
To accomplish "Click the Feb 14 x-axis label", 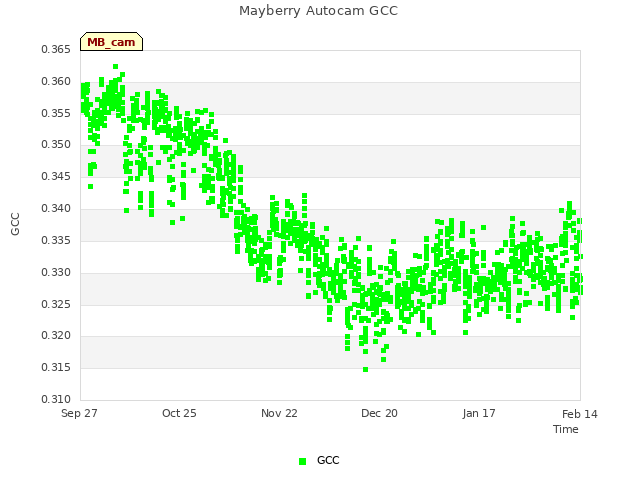I will 580,414.
